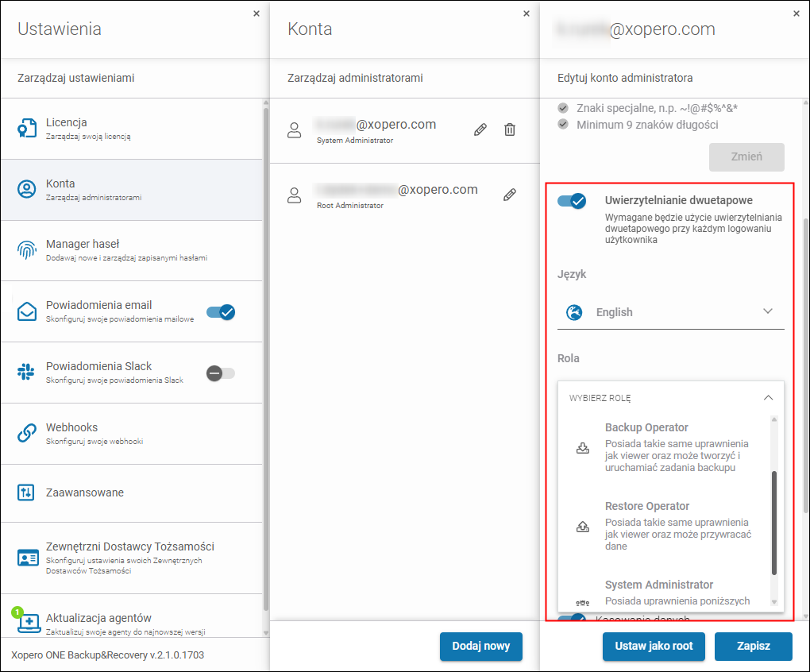Screen dimensions: 810x672
Task: Disable the Powiadomienia email toggle
Action: coord(221,312)
